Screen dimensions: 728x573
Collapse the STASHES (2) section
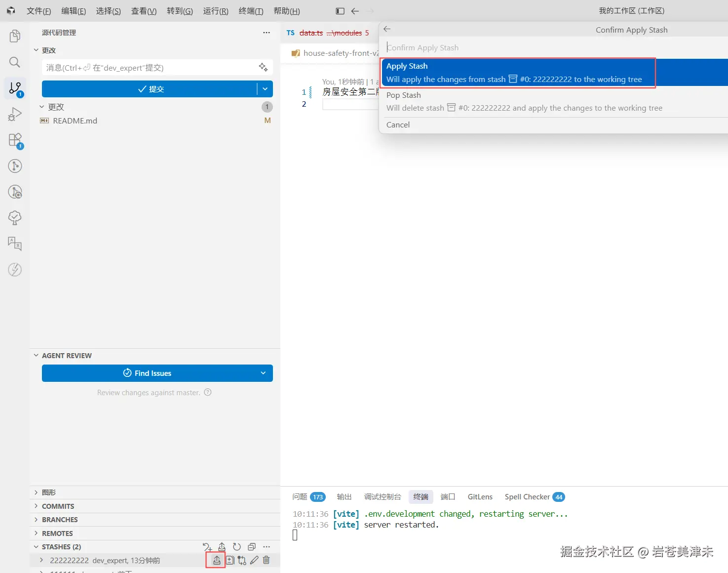(x=36, y=547)
